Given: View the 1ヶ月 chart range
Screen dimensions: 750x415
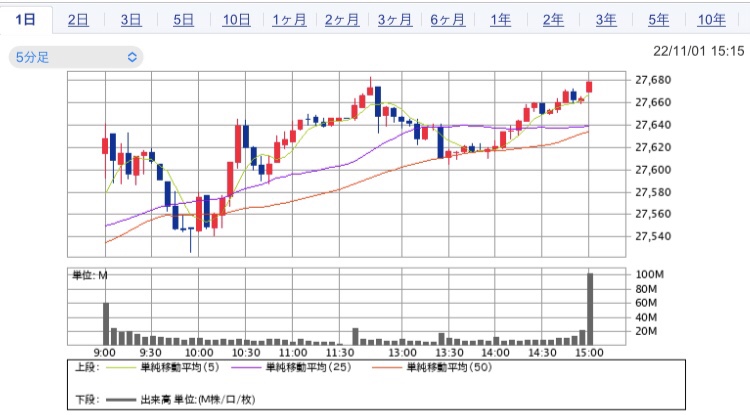Looking at the screenshot, I should [x=289, y=20].
